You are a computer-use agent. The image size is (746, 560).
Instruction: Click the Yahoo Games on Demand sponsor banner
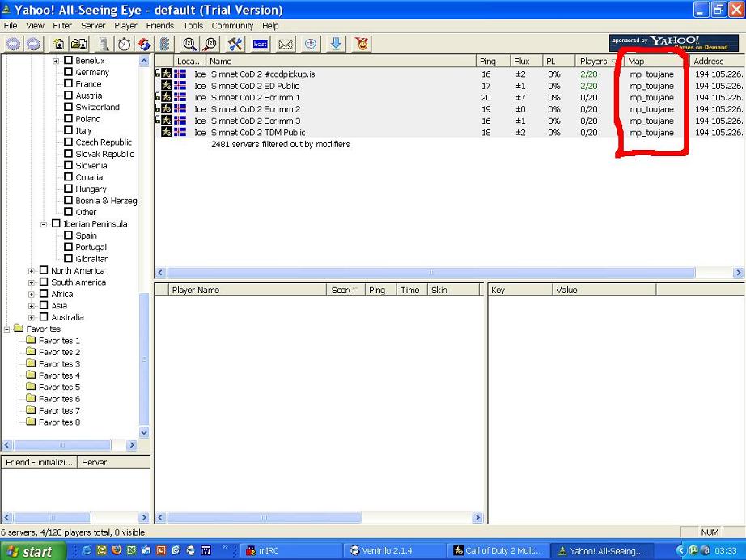(x=674, y=43)
